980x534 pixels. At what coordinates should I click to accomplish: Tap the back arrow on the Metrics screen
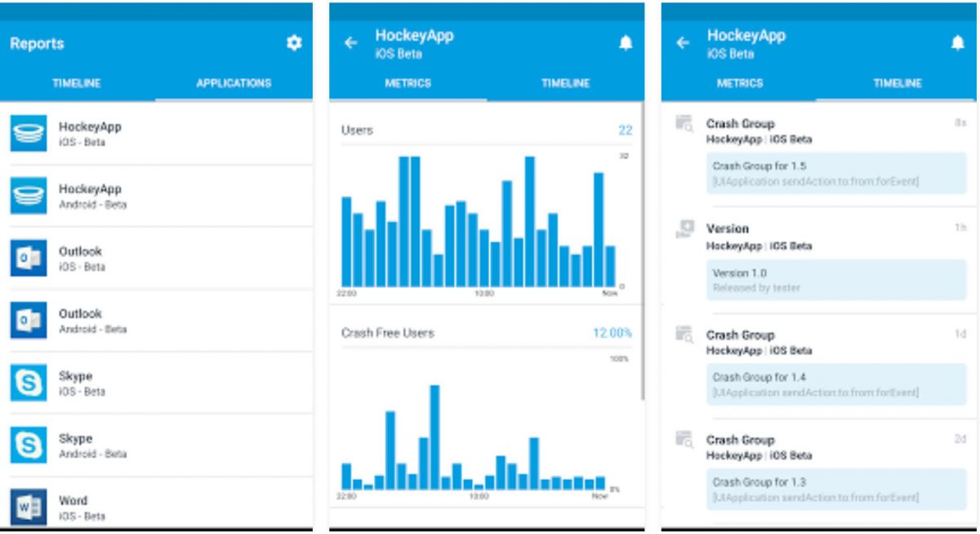[x=351, y=43]
